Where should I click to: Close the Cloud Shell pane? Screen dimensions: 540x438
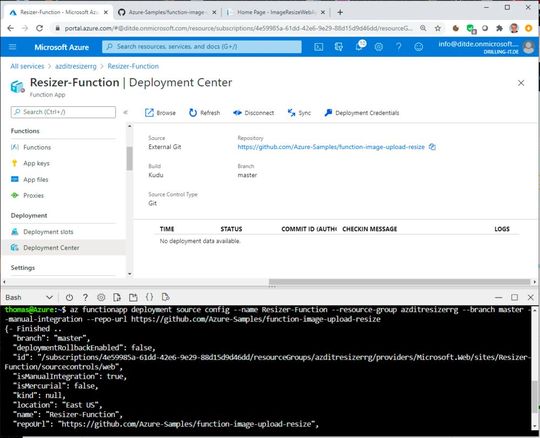[x=531, y=297]
